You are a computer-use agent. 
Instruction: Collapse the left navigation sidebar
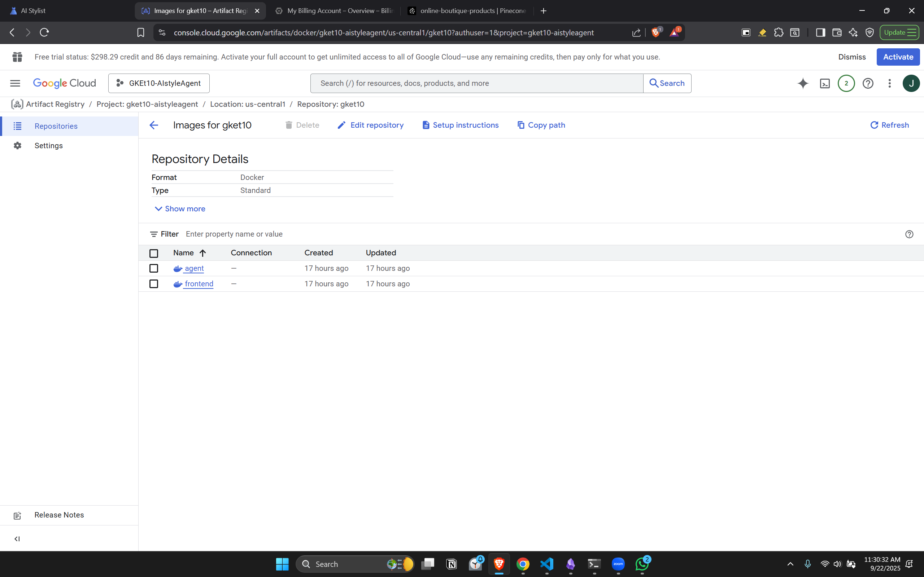click(x=17, y=538)
